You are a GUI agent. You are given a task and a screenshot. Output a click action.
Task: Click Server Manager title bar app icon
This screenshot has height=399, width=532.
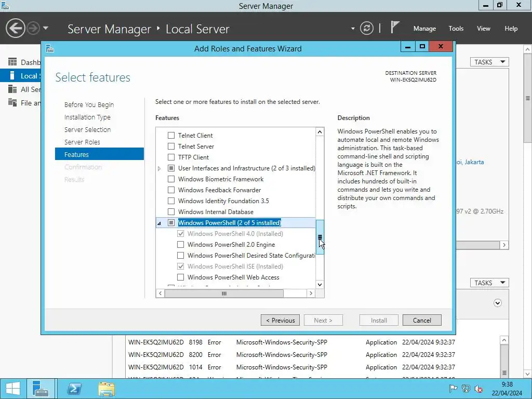[x=5, y=5]
